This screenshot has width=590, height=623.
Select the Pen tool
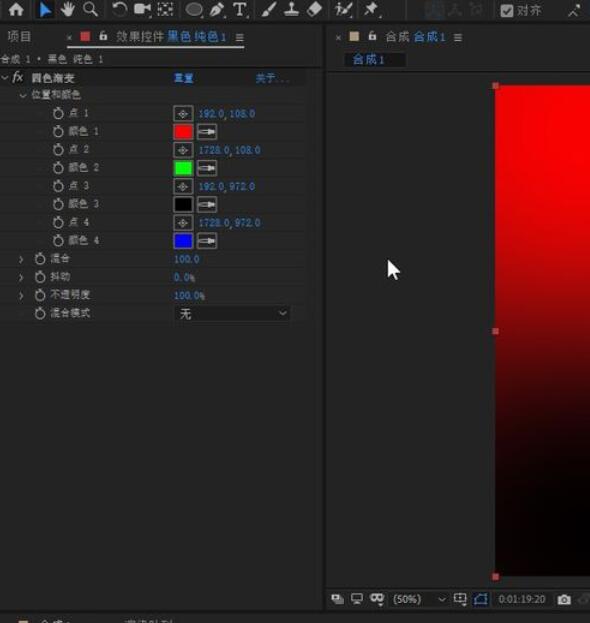[x=217, y=9]
